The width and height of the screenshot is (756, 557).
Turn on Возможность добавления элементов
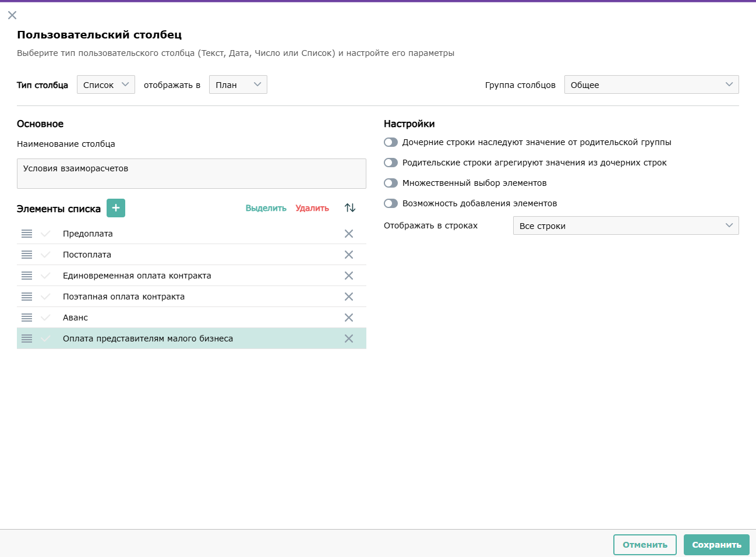click(x=391, y=203)
